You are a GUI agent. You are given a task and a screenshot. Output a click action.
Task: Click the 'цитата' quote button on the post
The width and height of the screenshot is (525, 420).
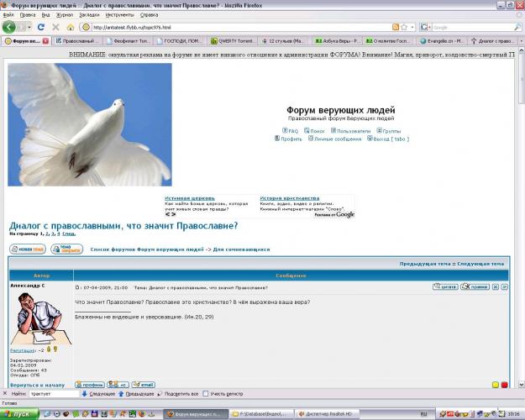tap(446, 287)
